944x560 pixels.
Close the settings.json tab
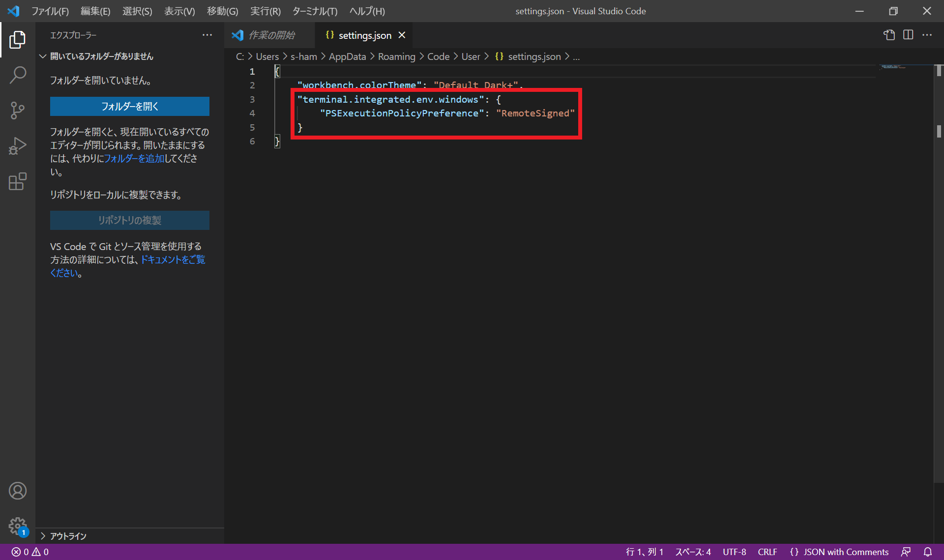click(x=402, y=35)
